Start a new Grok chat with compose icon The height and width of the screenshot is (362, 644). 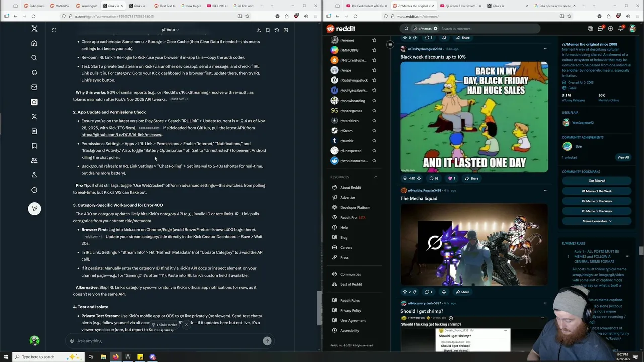click(x=286, y=30)
